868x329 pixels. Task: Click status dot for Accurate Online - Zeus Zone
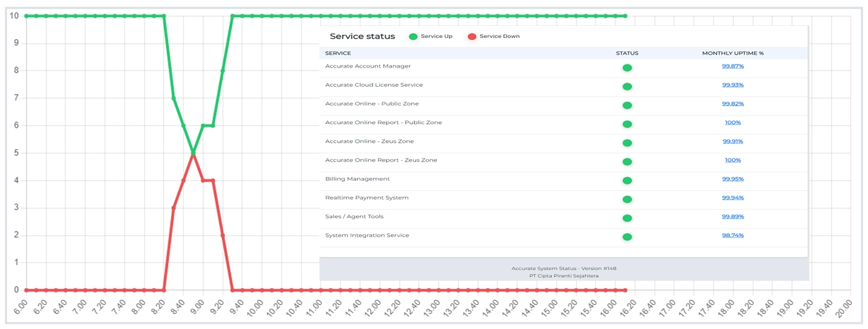tap(627, 143)
